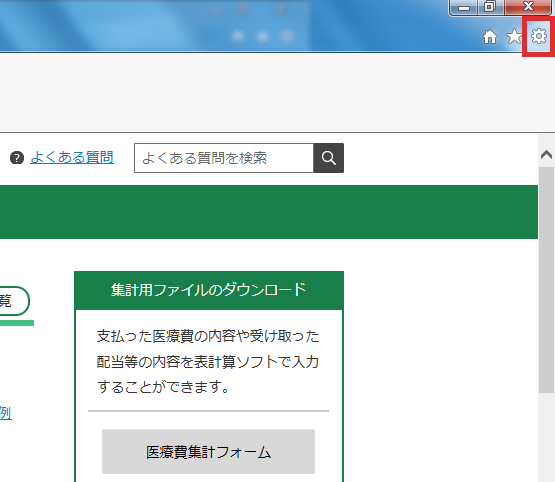
Task: Click the vertical scrollbar thumb
Action: pyautogui.click(x=547, y=280)
